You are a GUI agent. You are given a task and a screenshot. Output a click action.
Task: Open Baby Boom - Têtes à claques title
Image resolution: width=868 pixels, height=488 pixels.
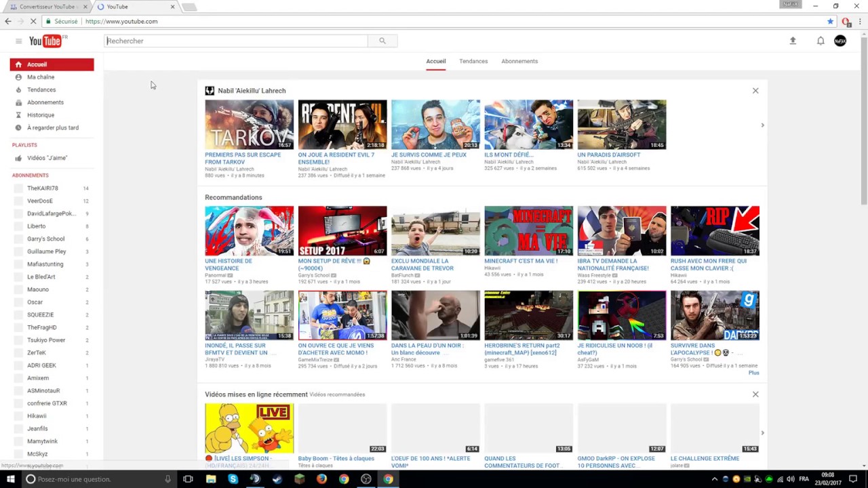(x=336, y=459)
